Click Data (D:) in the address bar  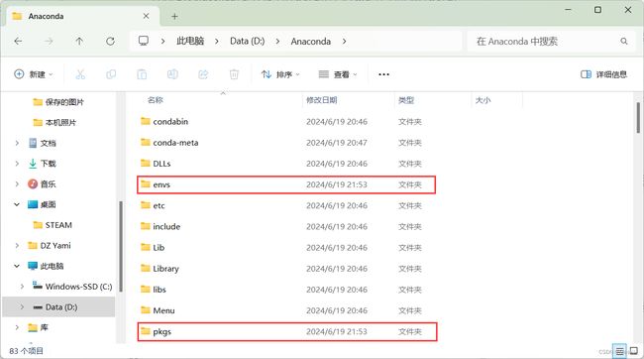(248, 41)
